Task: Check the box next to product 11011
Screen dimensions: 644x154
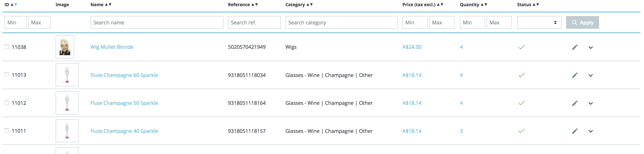Action: point(7,131)
